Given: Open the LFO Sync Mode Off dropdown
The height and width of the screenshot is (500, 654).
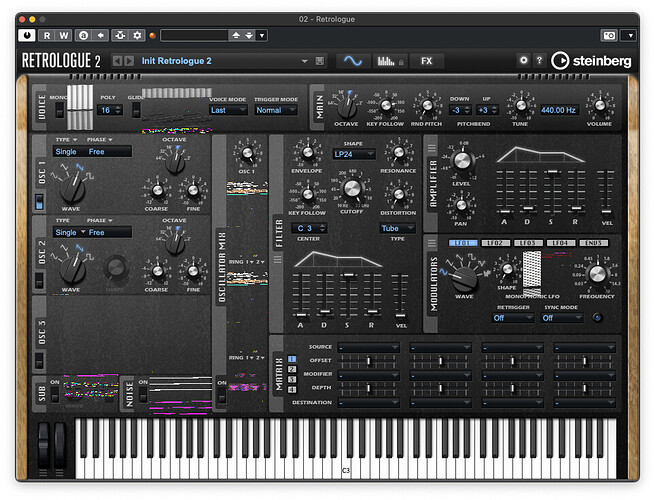Looking at the screenshot, I should (561, 318).
